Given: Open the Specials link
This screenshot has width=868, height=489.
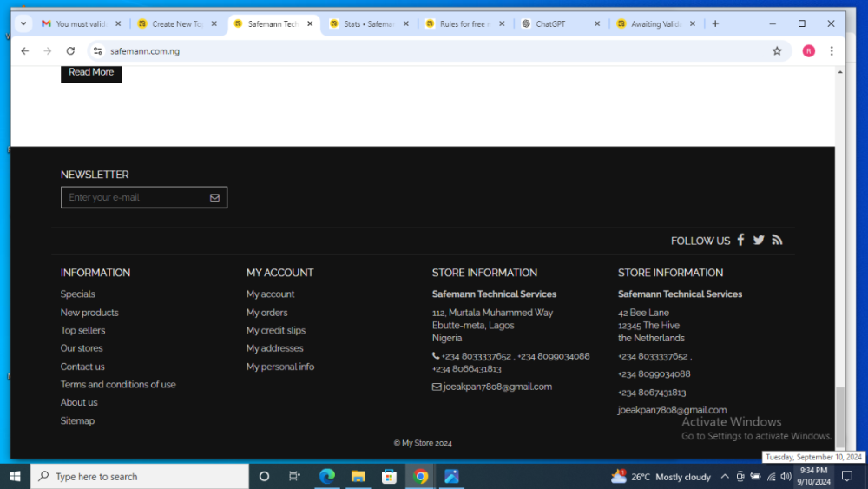Looking at the screenshot, I should coord(77,294).
